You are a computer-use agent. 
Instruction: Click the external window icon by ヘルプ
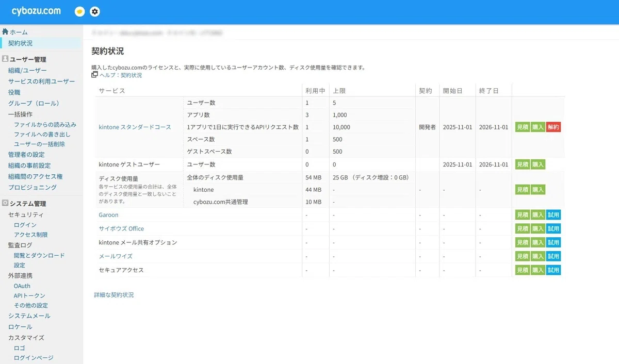click(94, 75)
